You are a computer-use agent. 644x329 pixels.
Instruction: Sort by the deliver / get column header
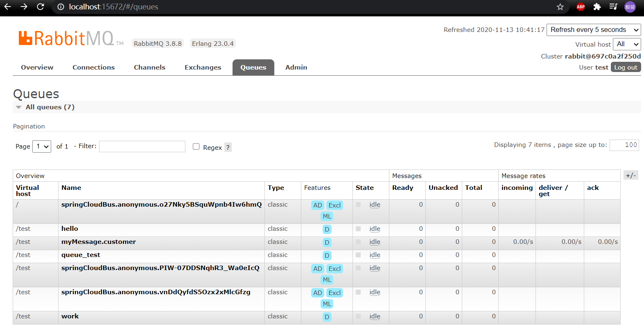click(553, 191)
